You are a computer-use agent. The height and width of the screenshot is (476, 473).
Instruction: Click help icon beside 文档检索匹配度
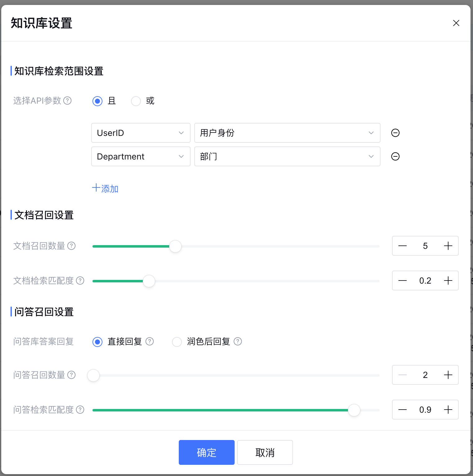tap(80, 281)
